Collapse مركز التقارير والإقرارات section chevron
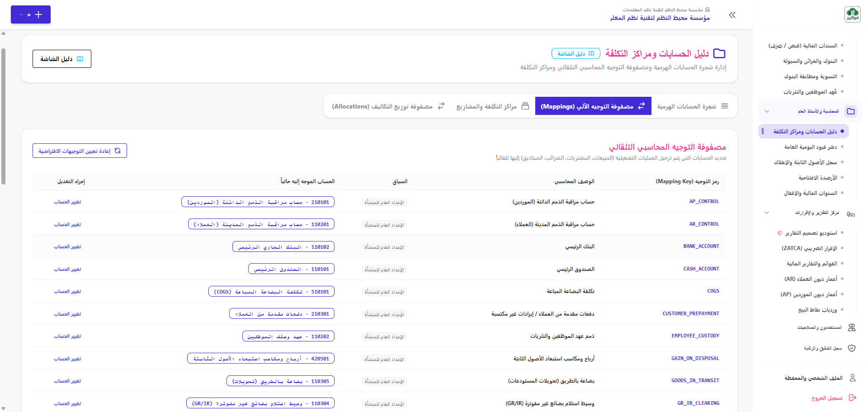Image resolution: width=868 pixels, height=412 pixels. 767,213
